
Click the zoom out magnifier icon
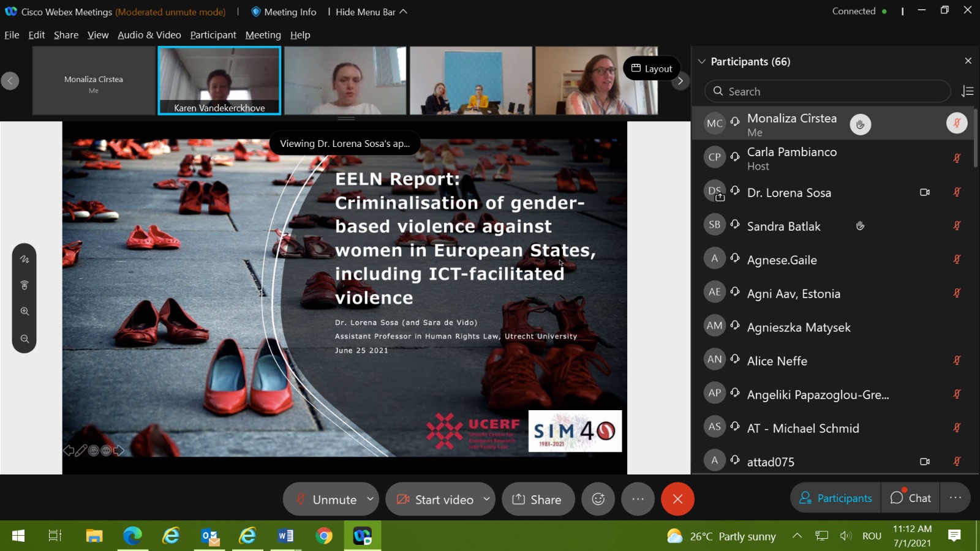coord(24,339)
